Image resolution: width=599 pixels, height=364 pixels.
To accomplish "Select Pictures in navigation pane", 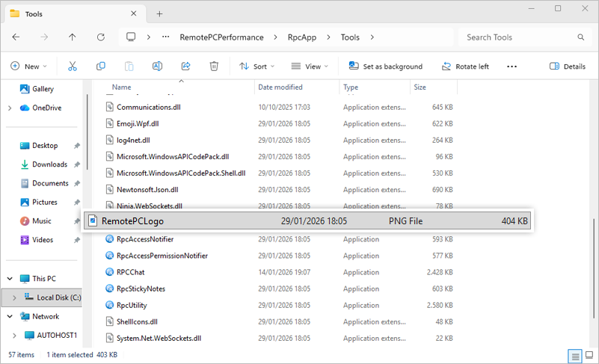I will point(38,202).
